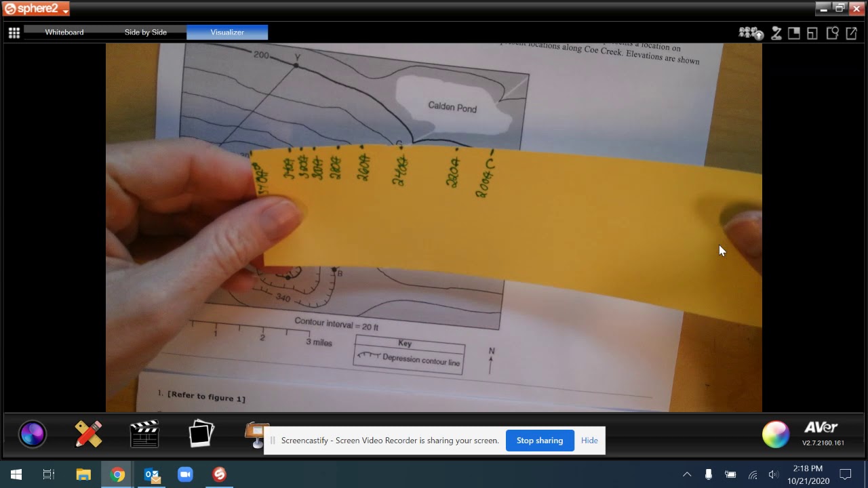Expand the hidden system tray icons
This screenshot has width=868, height=488.
pos(687,474)
